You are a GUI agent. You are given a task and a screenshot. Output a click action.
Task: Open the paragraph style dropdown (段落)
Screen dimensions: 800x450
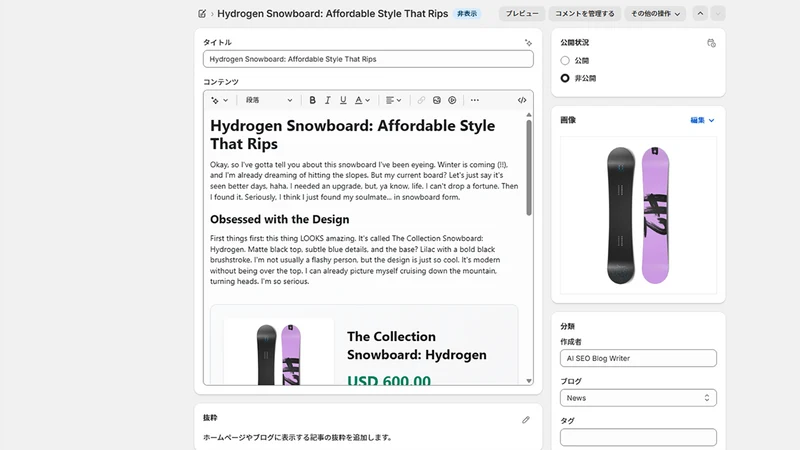[269, 101]
